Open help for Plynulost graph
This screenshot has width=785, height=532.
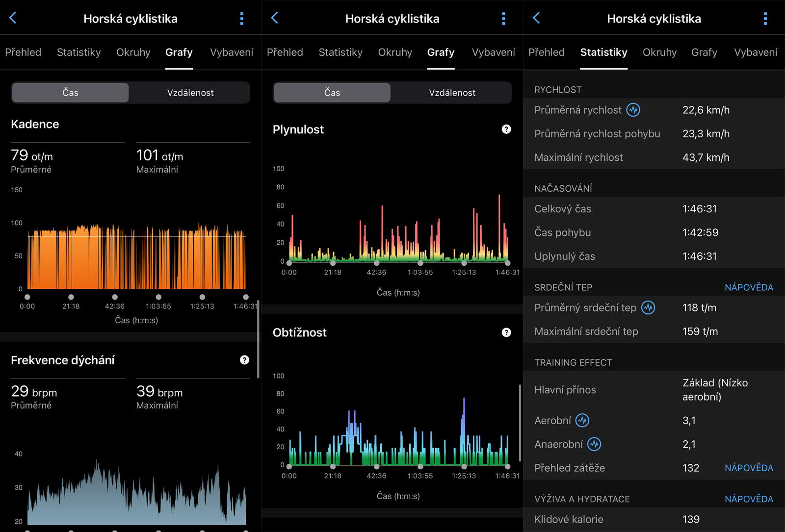pos(506,129)
